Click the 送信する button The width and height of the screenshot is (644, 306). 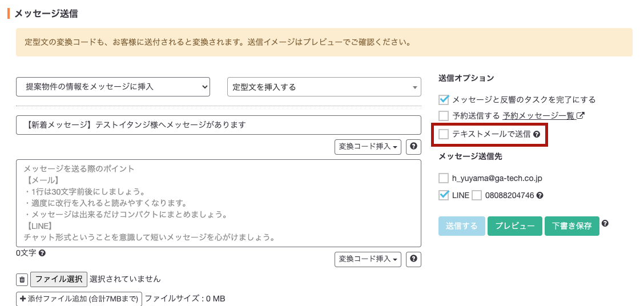click(462, 226)
